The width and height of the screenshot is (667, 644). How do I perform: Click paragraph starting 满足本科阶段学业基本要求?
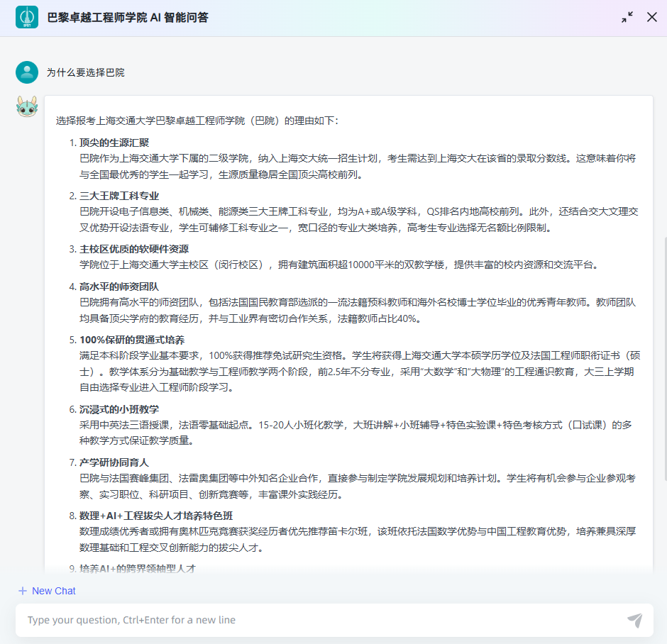coord(360,372)
